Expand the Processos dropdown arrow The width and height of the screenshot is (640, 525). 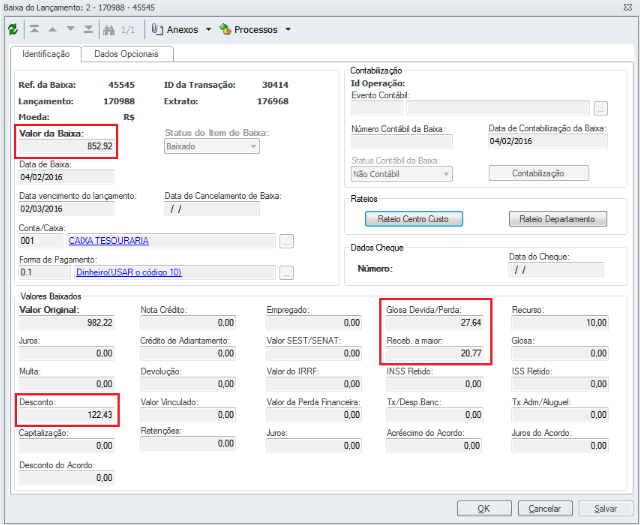(288, 29)
